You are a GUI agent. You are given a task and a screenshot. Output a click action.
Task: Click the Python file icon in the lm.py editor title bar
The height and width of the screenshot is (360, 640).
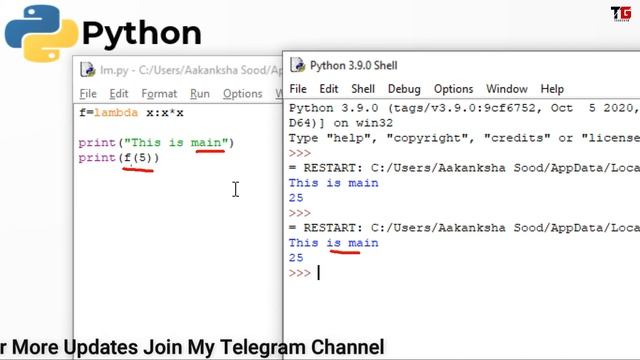[88, 70]
